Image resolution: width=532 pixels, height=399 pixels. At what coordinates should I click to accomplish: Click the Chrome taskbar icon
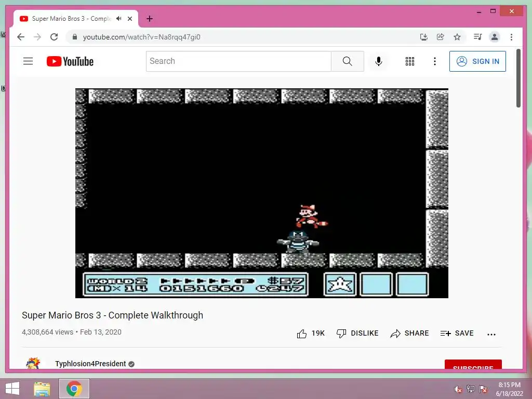tap(74, 389)
